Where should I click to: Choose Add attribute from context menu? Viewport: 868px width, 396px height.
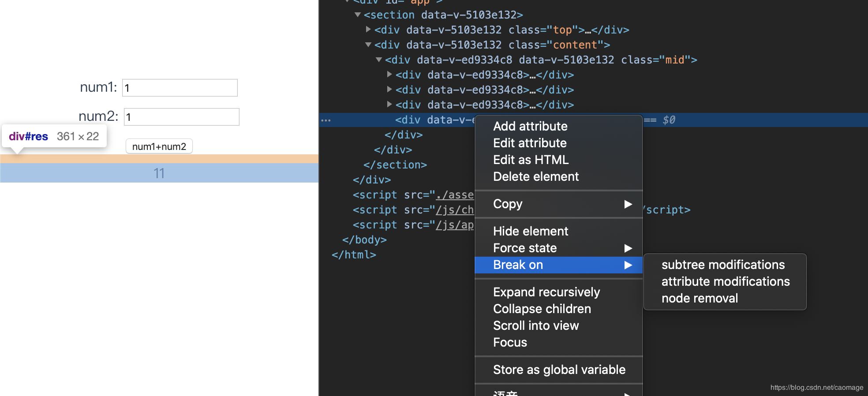530,126
